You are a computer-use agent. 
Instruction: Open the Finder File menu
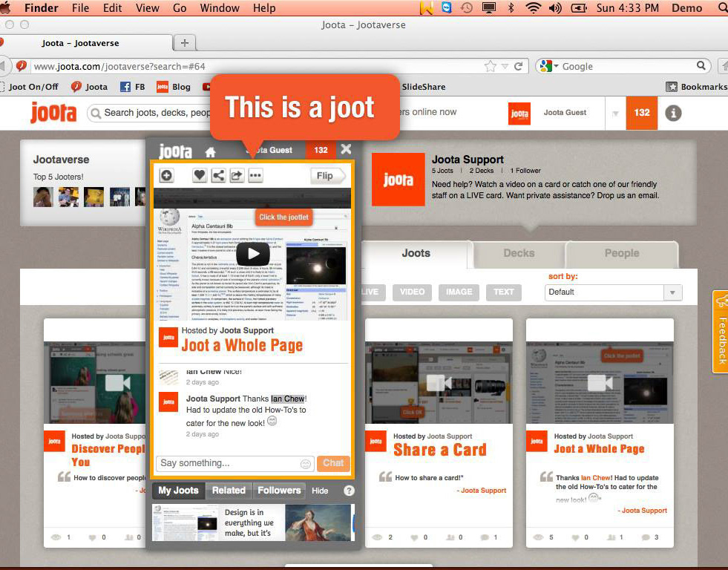tap(80, 8)
